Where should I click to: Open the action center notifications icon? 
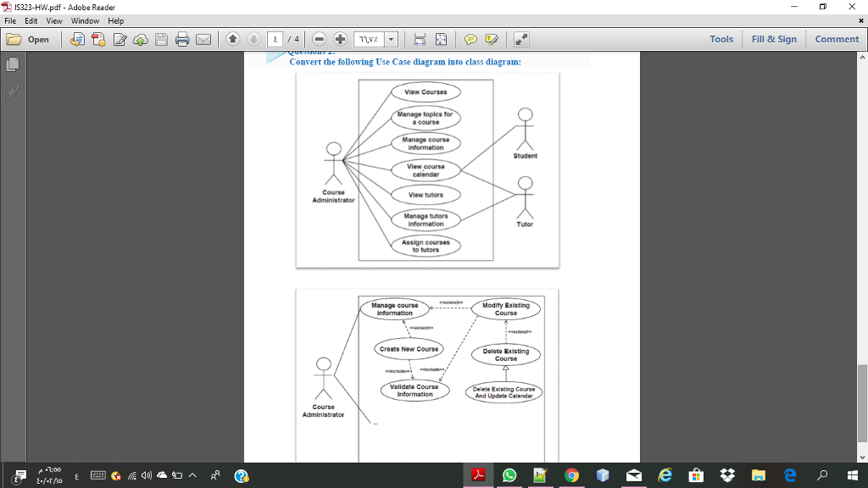coord(18,476)
